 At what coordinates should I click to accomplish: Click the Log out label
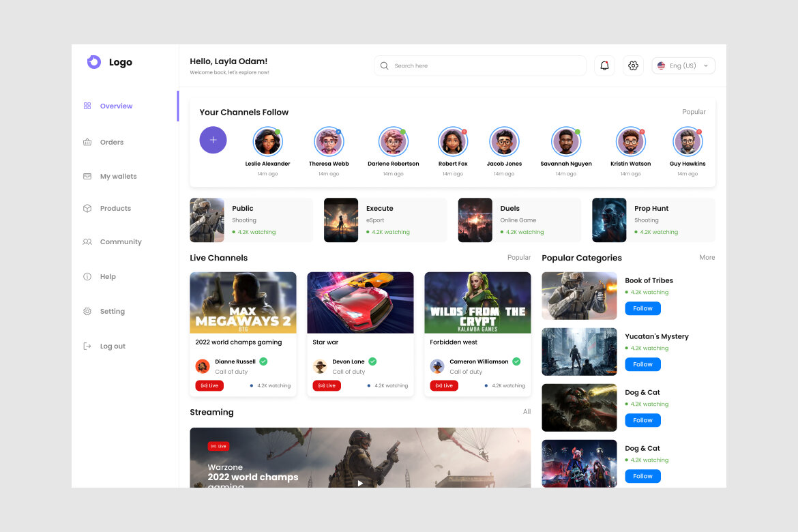(113, 346)
